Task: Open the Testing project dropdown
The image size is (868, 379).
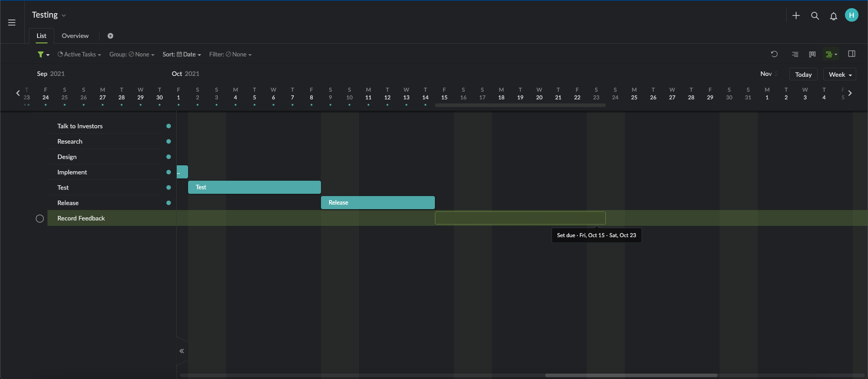Action: click(49, 15)
